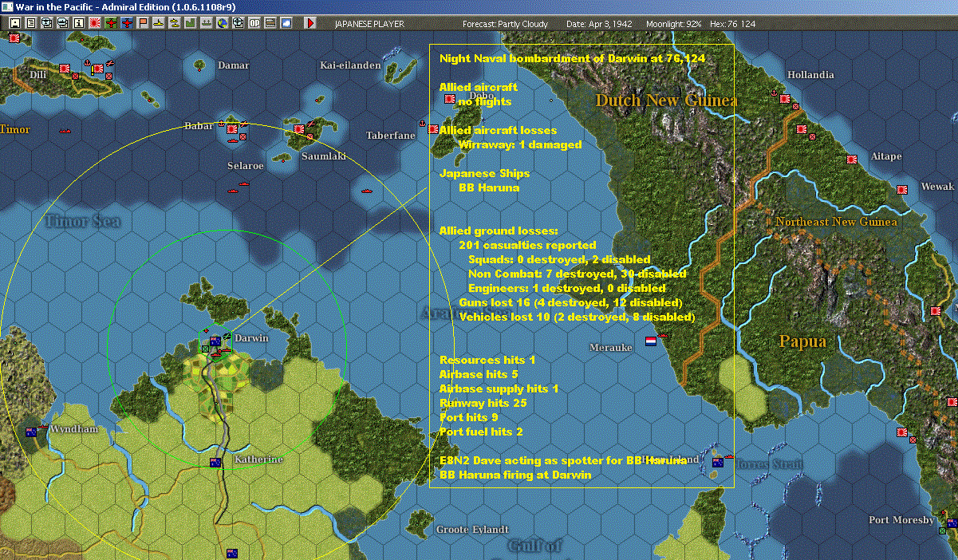The image size is (958, 560).
Task: Click the save-disk icon in the toolbar
Action: click(14, 23)
